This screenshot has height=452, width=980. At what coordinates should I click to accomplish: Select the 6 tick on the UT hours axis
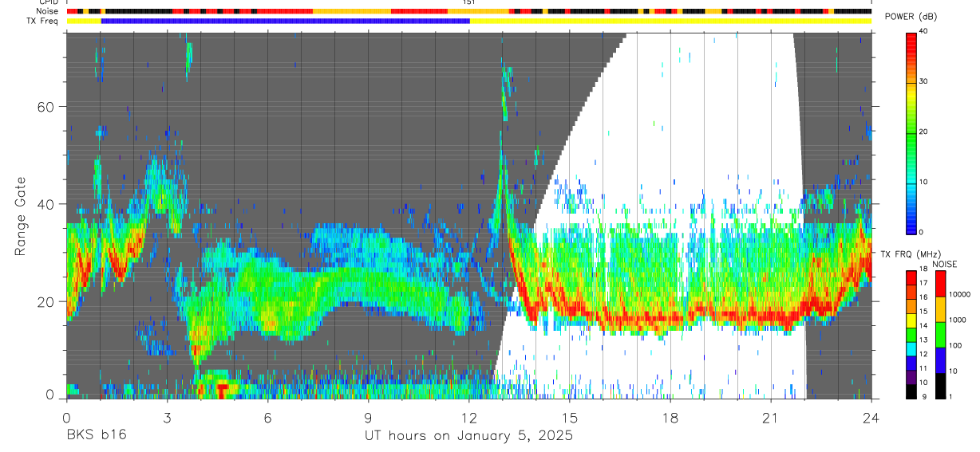pos(267,417)
